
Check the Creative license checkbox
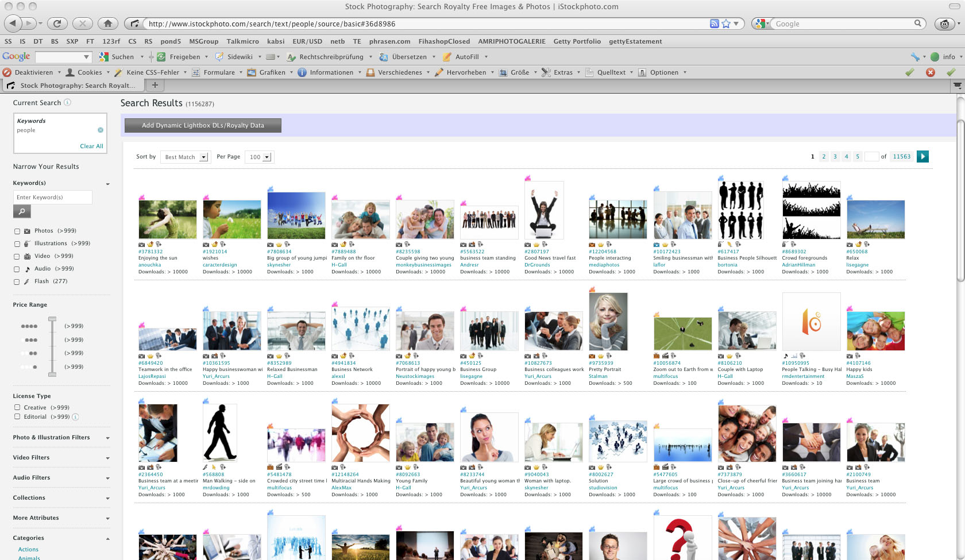[x=17, y=407]
